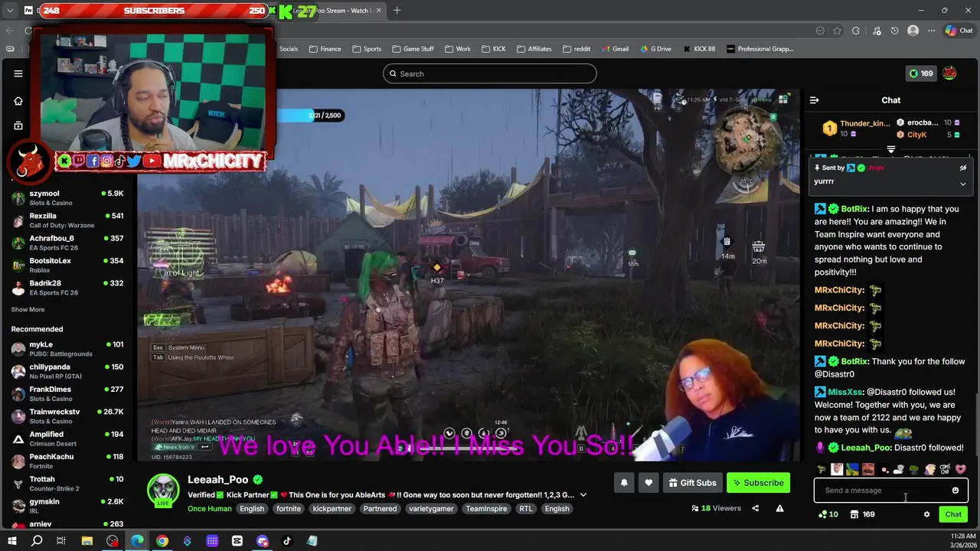The height and width of the screenshot is (551, 980).
Task: Click the Kick search field
Action: pos(490,73)
